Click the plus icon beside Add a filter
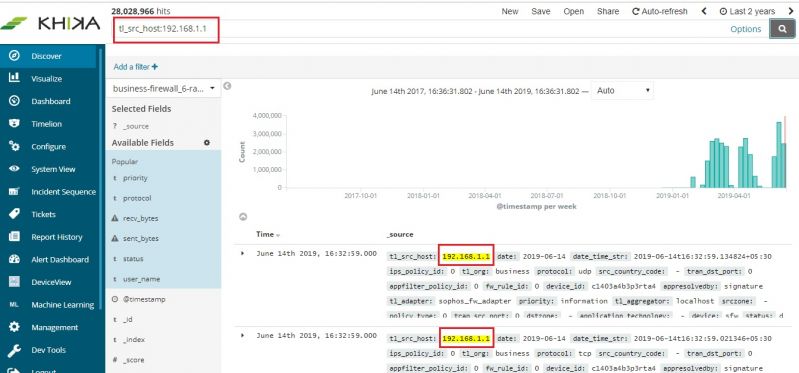This screenshot has height=373, width=799. point(155,67)
